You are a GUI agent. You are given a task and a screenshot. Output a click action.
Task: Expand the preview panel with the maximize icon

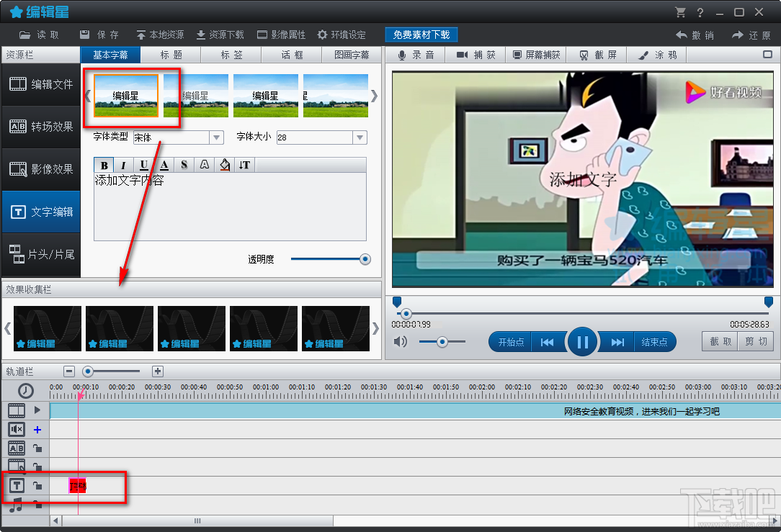[x=767, y=54]
